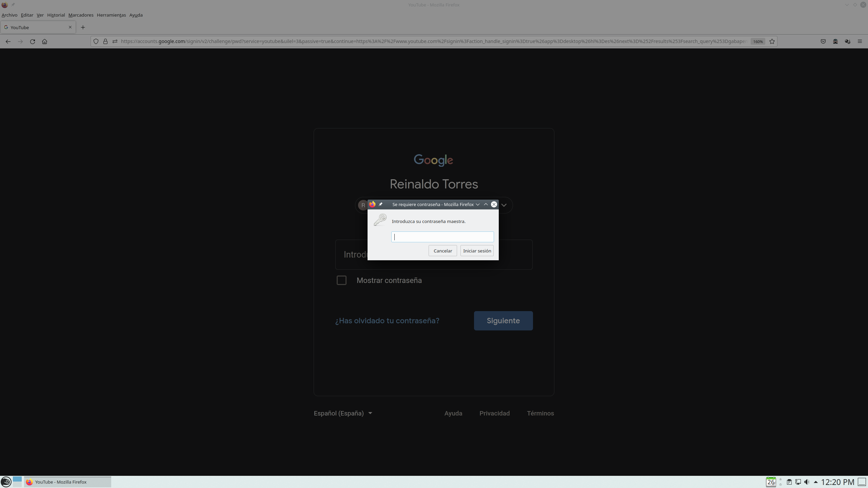868x488 pixels.
Task: Click the Firefox reload page icon
Action: [x=33, y=41]
